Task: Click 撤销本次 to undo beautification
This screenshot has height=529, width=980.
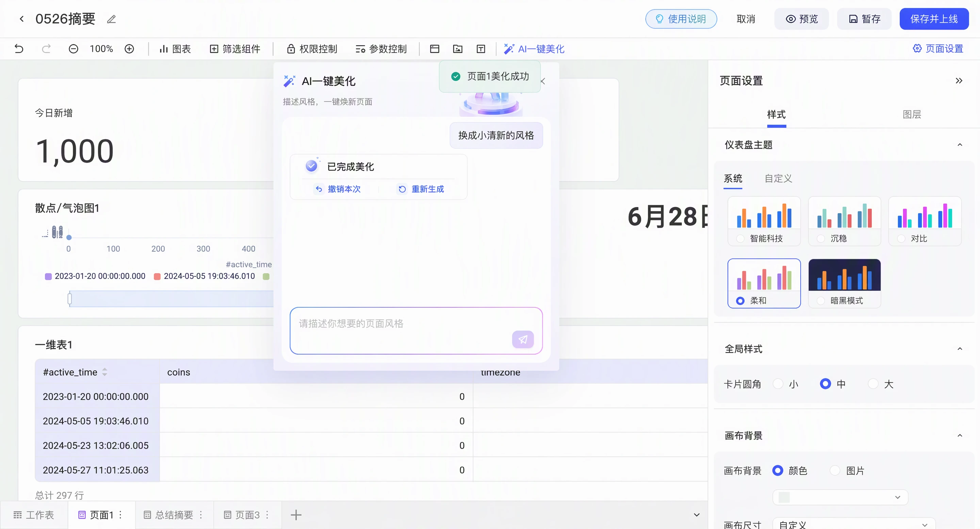Action: (338, 189)
